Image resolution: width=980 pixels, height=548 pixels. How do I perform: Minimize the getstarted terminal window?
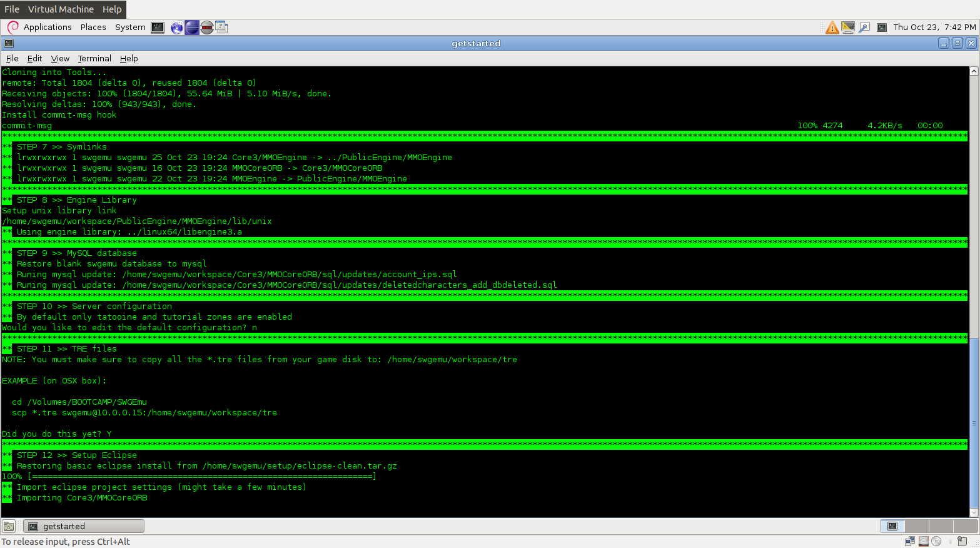tap(944, 43)
